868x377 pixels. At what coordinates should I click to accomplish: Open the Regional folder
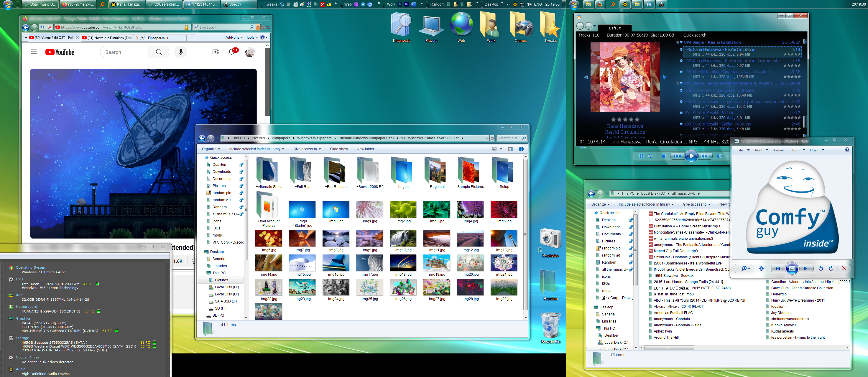[x=437, y=173]
